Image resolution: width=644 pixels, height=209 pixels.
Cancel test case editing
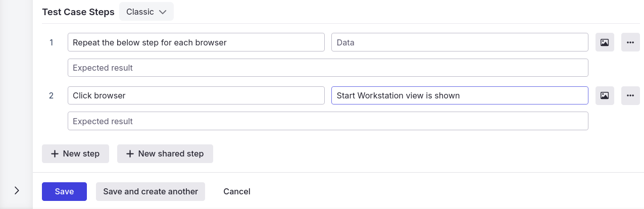[236, 191]
